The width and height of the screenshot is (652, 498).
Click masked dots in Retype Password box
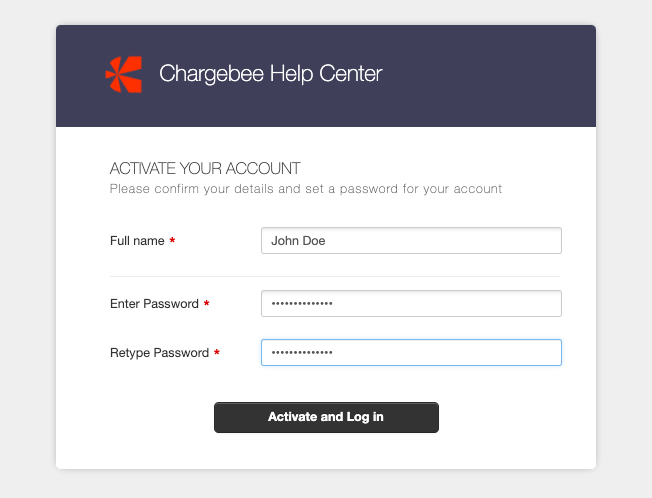302,353
